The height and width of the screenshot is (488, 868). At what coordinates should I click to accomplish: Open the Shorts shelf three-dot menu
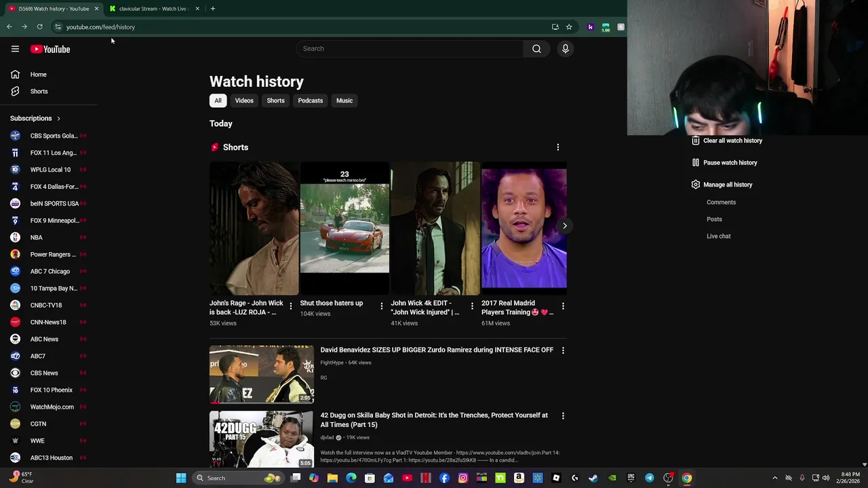[x=558, y=147]
